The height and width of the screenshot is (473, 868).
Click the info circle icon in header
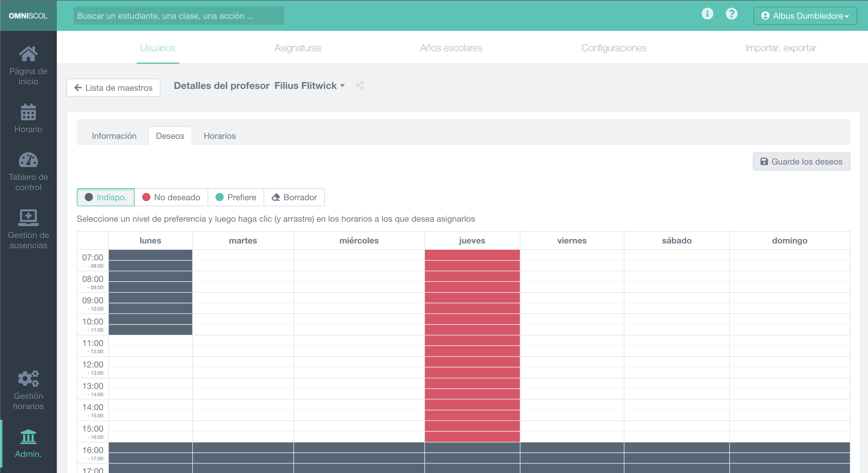click(707, 14)
